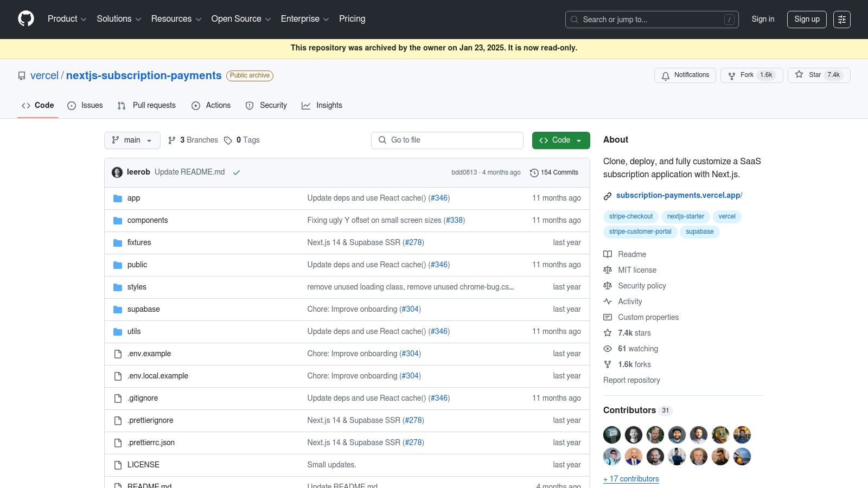Switch to the Actions tab
868x488 pixels.
(211, 105)
